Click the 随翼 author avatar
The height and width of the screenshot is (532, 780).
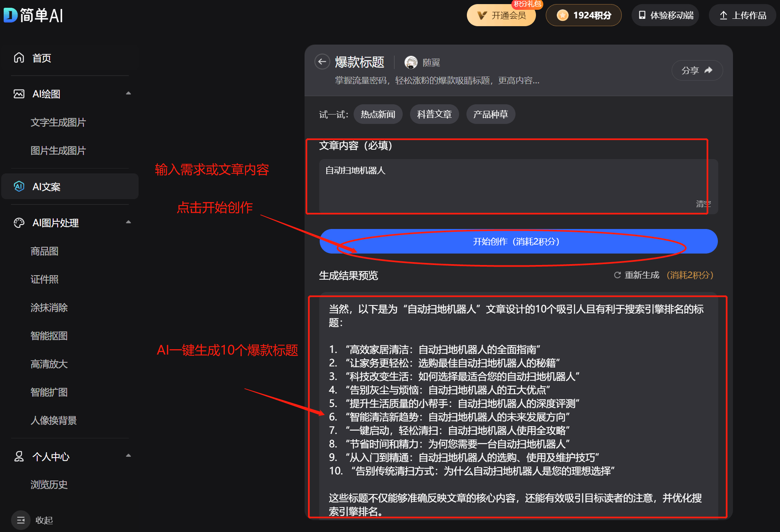(x=411, y=62)
